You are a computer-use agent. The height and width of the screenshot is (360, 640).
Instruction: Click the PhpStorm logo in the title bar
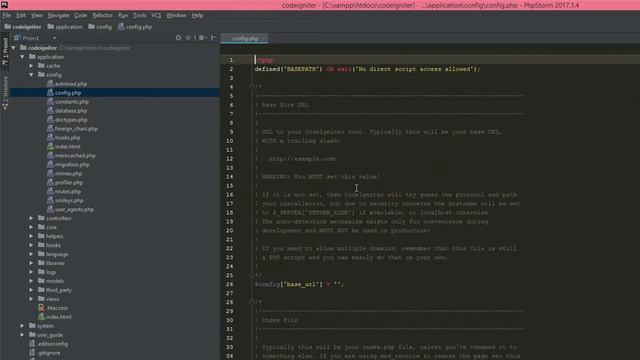(x=4, y=5)
